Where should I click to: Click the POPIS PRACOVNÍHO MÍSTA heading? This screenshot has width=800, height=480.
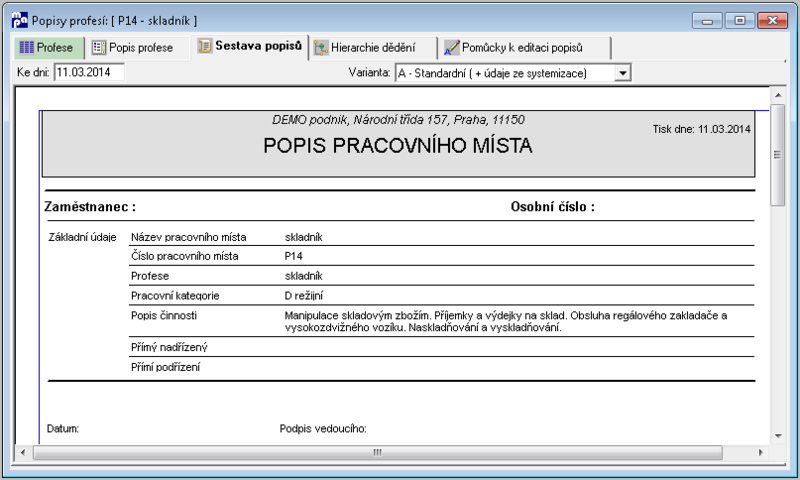coord(397,145)
